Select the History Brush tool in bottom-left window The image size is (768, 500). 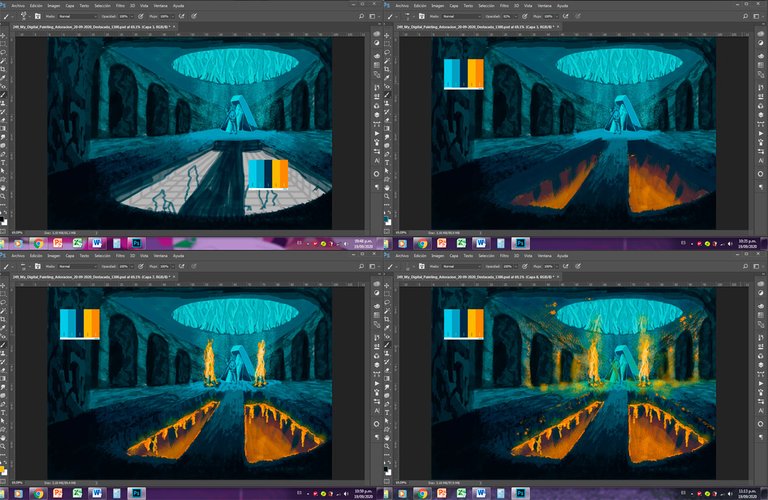click(5, 361)
